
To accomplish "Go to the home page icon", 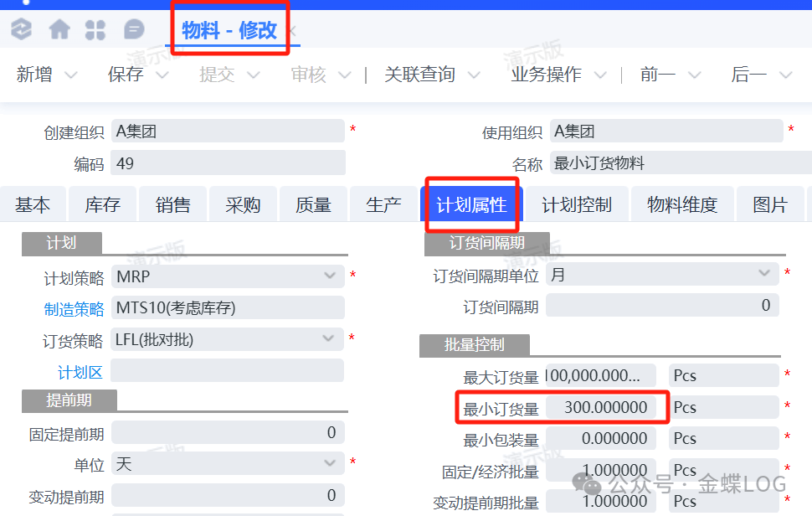I will [59, 30].
